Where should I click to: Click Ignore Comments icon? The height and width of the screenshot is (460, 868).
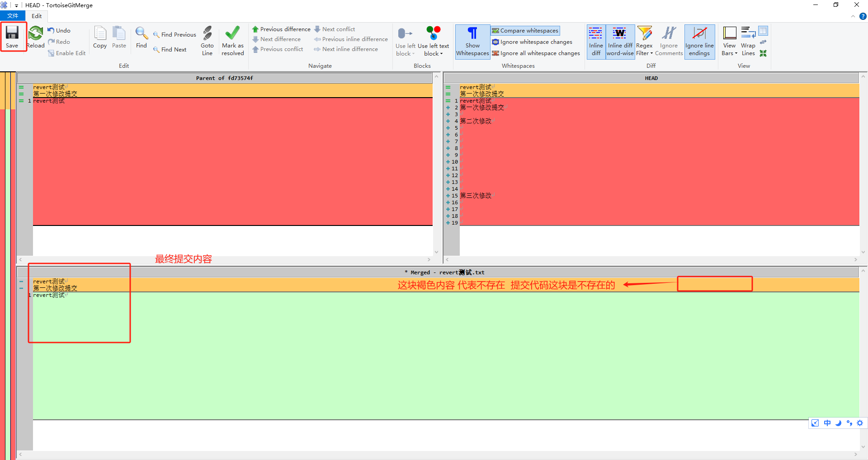(669, 41)
